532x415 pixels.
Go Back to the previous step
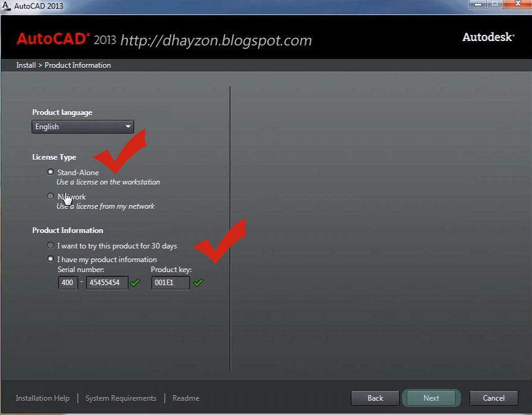click(375, 398)
